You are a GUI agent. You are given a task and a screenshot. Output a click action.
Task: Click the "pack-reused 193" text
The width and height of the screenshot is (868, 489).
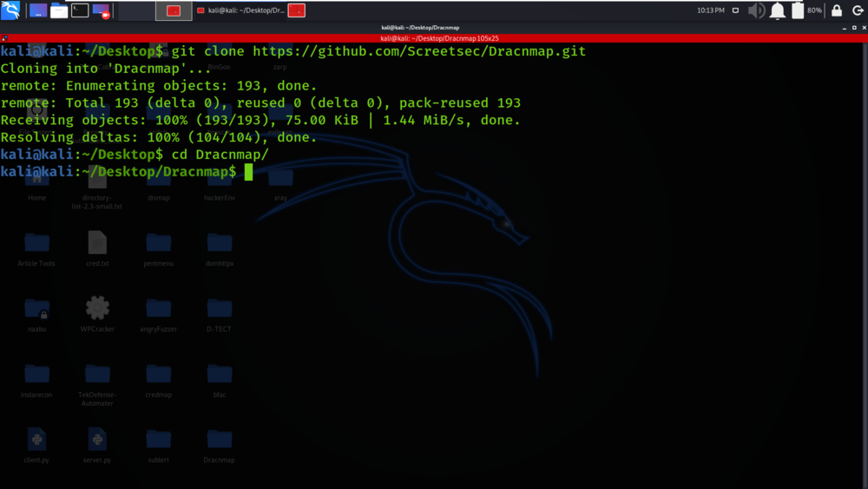click(460, 103)
